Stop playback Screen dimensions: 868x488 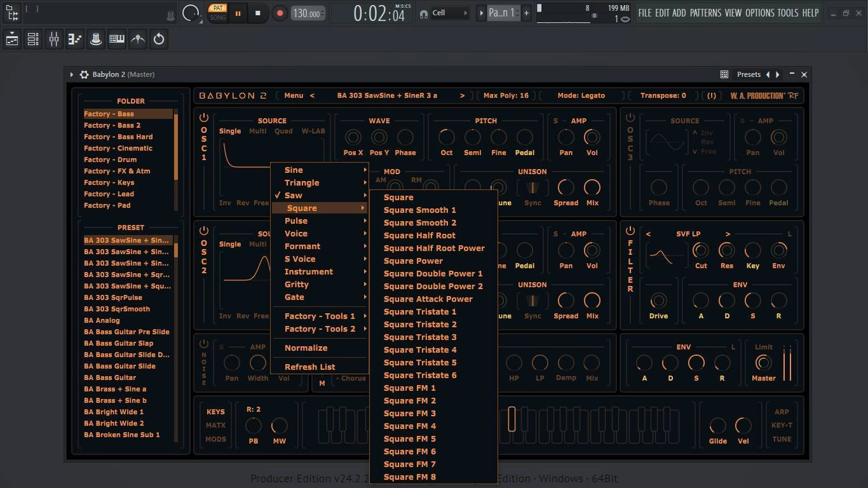pos(257,13)
